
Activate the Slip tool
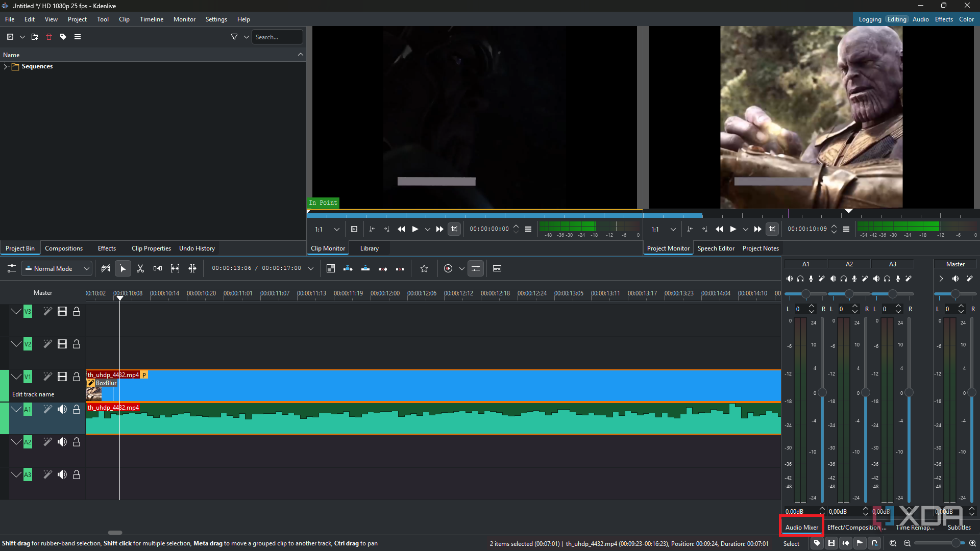pyautogui.click(x=175, y=268)
